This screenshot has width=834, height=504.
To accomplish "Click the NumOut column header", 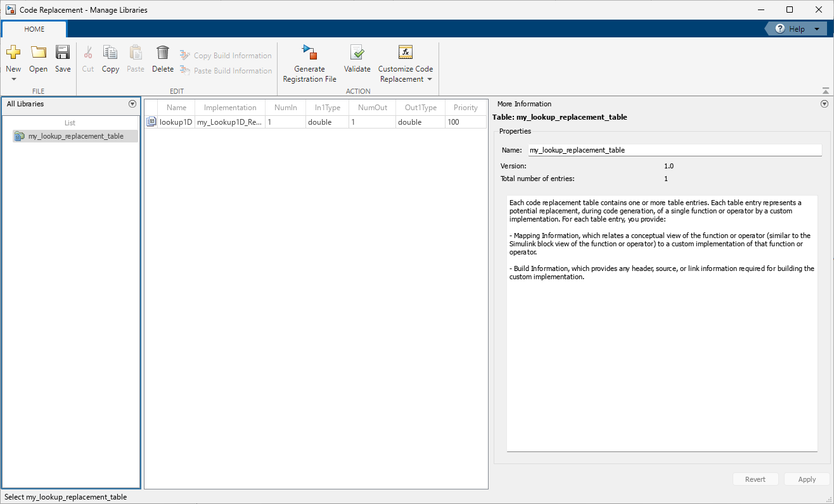I will point(373,108).
